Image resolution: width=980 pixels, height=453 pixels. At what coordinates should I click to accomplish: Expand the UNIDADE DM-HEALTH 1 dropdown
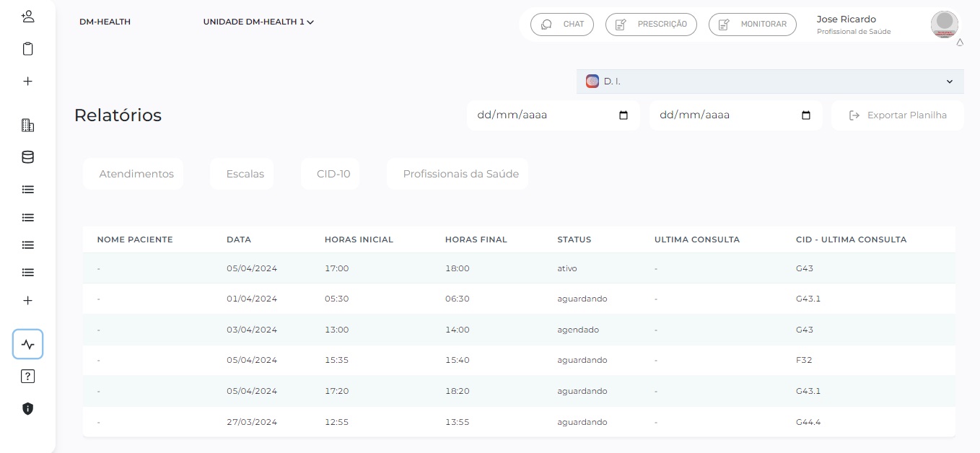click(x=258, y=22)
